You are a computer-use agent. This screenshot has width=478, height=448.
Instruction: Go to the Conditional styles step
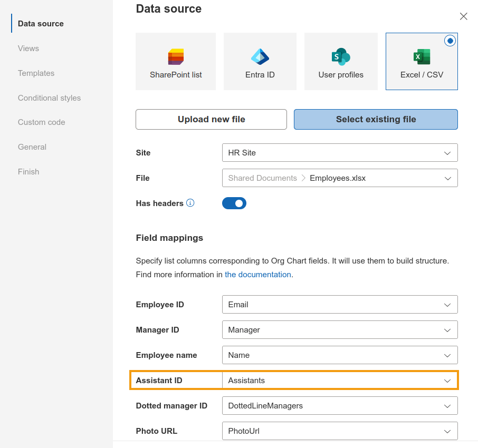tap(49, 98)
